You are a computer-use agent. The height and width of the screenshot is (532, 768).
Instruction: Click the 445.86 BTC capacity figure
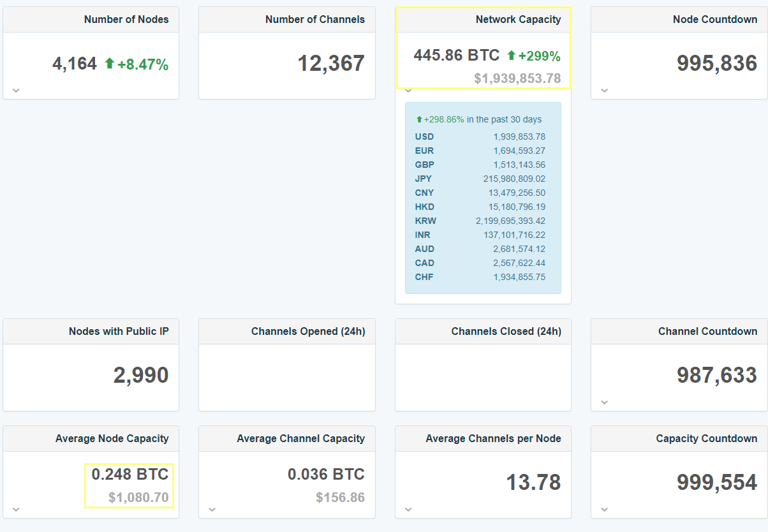pyautogui.click(x=456, y=55)
